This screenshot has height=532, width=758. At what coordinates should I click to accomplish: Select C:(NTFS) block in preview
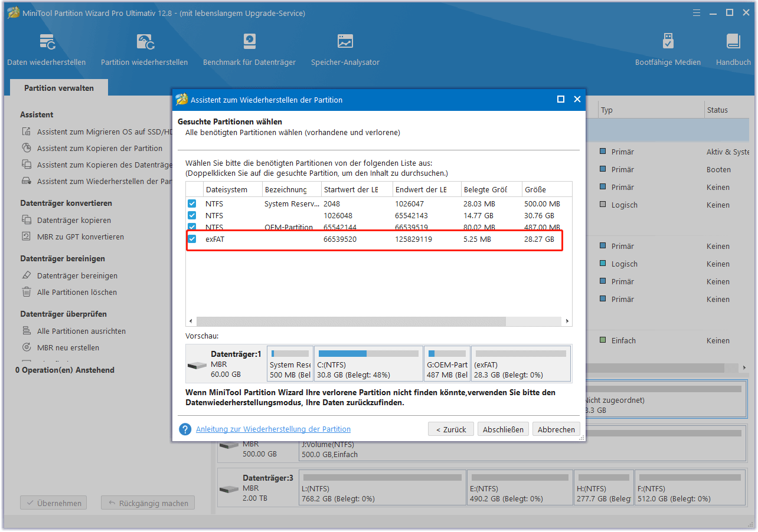(x=368, y=364)
